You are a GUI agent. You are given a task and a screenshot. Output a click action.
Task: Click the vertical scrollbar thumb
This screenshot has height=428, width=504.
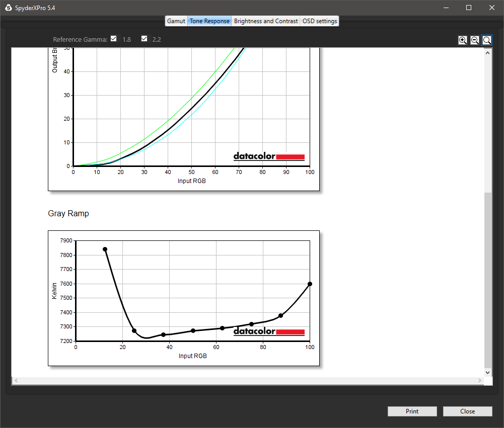click(x=487, y=280)
